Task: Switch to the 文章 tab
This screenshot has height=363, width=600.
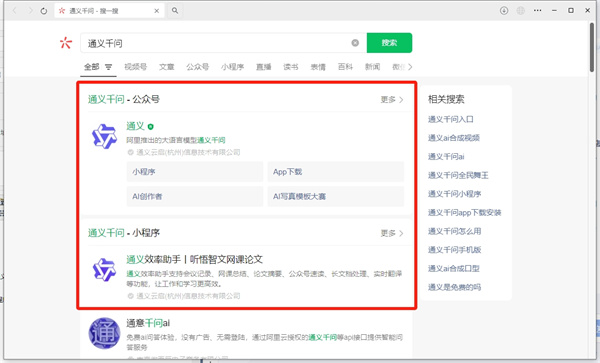Action: [166, 67]
